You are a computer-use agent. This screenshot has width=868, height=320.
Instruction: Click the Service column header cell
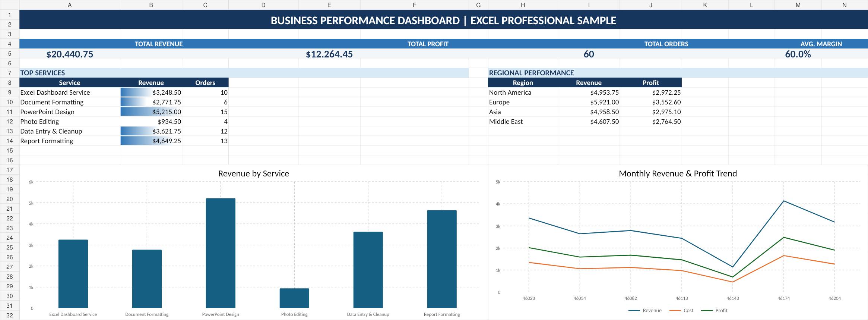click(70, 83)
